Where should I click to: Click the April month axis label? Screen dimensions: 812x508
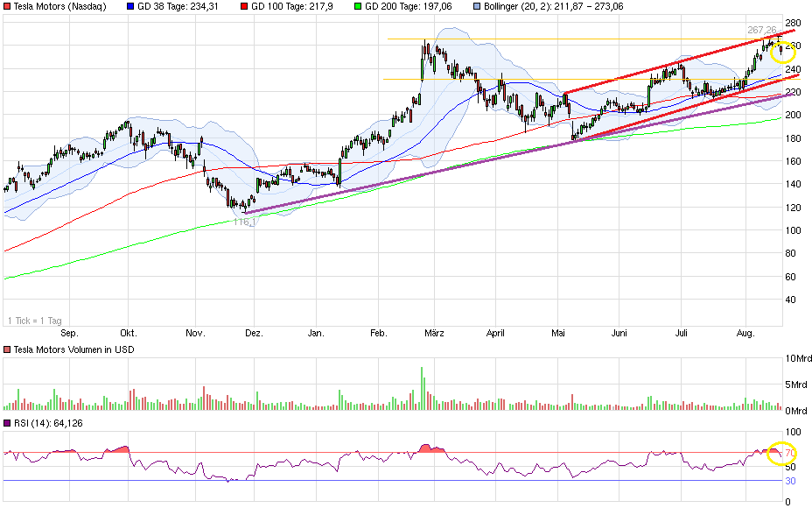495,334
